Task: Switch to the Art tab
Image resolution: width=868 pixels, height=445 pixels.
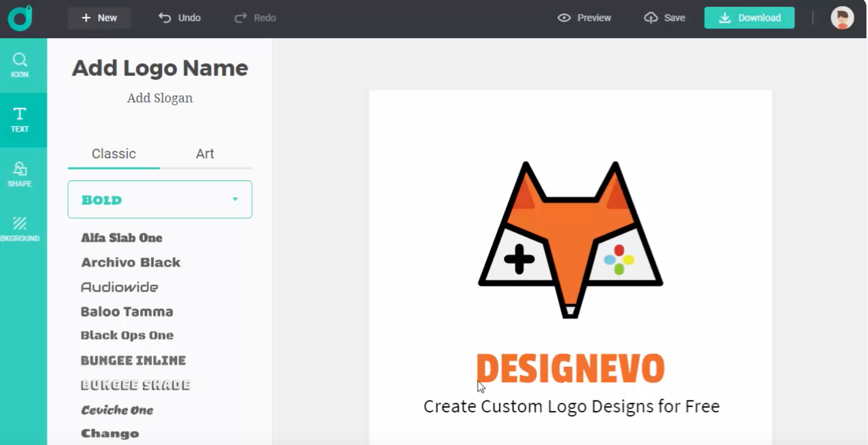Action: pos(204,154)
